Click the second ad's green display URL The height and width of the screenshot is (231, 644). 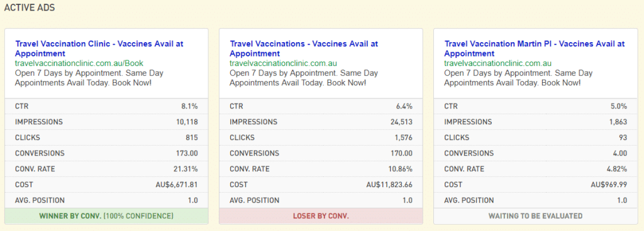coord(284,63)
